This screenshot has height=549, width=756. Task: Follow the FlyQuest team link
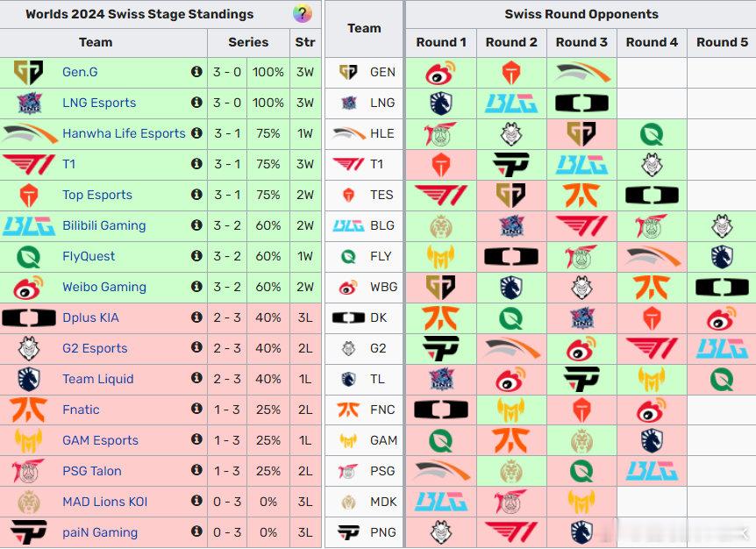[x=89, y=256]
